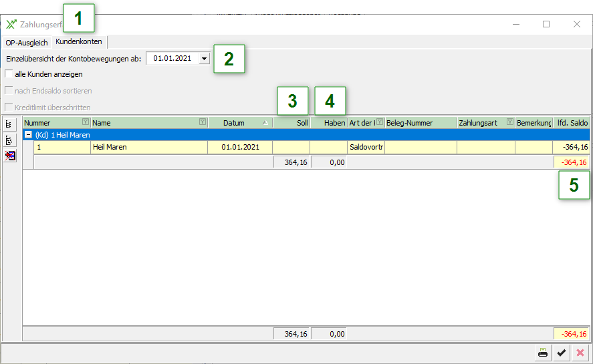Open the date picker dropdown arrow
The width and height of the screenshot is (593, 364).
click(x=203, y=59)
